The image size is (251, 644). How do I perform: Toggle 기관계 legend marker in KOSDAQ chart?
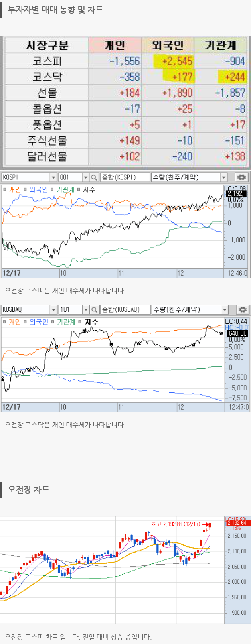coord(53,322)
